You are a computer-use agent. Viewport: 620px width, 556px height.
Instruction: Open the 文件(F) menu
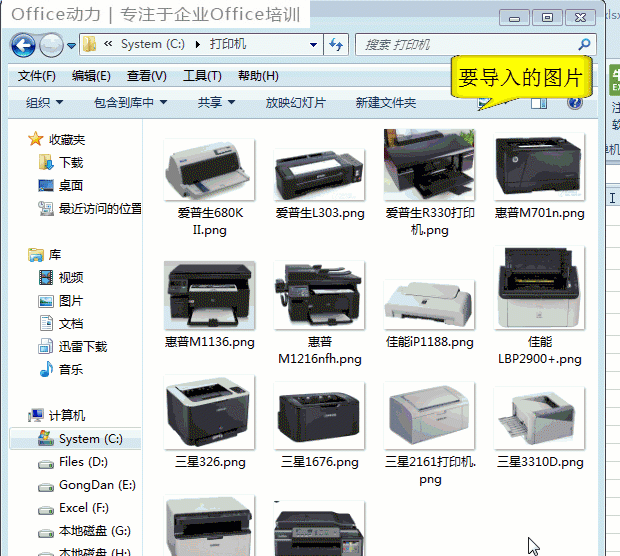[x=36, y=76]
